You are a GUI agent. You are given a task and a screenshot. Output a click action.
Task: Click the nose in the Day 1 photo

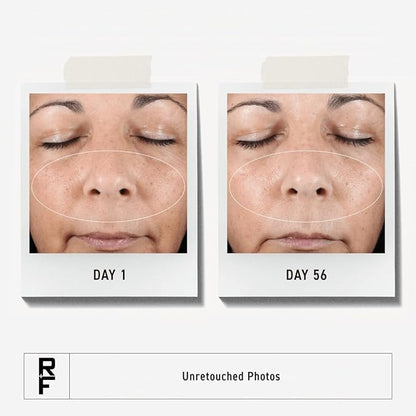[x=109, y=178]
